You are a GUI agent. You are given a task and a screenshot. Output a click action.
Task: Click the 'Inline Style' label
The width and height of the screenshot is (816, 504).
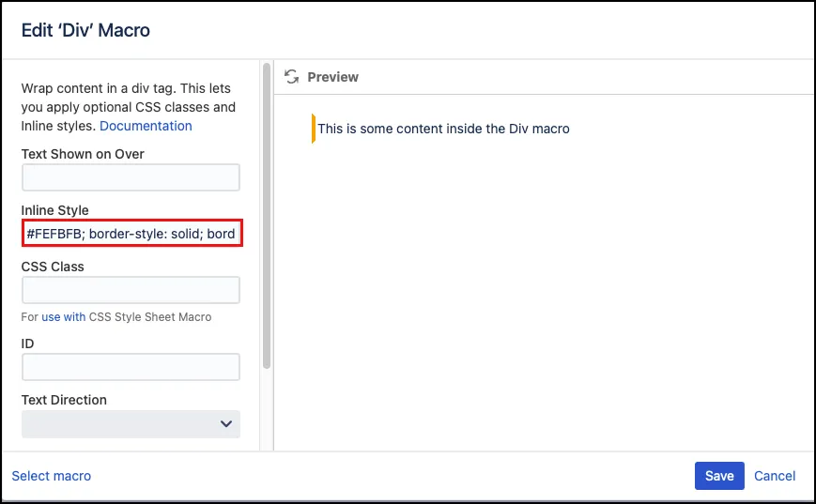coord(54,210)
